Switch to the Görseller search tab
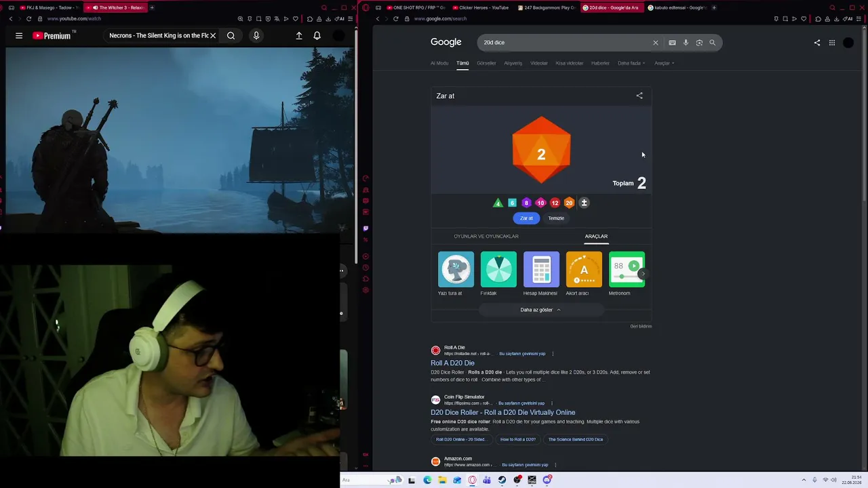 (486, 63)
